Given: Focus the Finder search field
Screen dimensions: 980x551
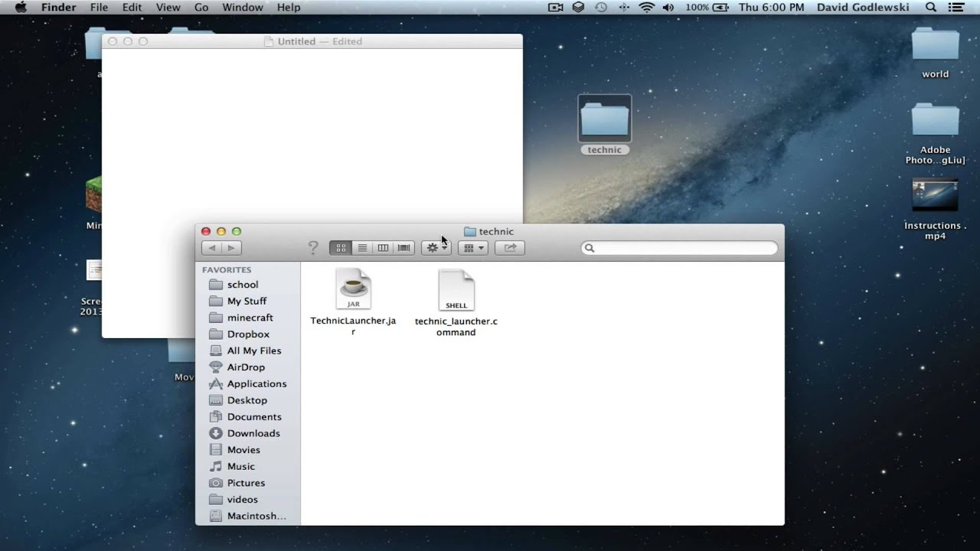Looking at the screenshot, I should tap(680, 248).
